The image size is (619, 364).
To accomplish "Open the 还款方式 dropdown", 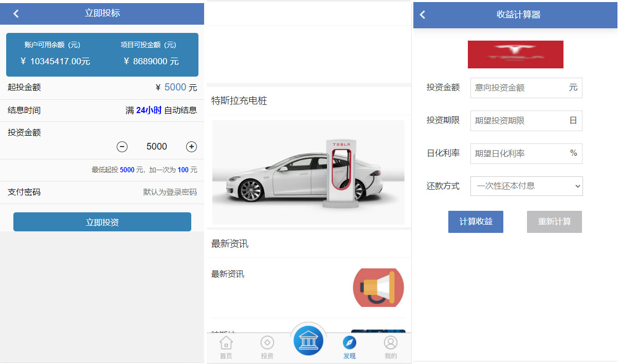I will click(526, 186).
